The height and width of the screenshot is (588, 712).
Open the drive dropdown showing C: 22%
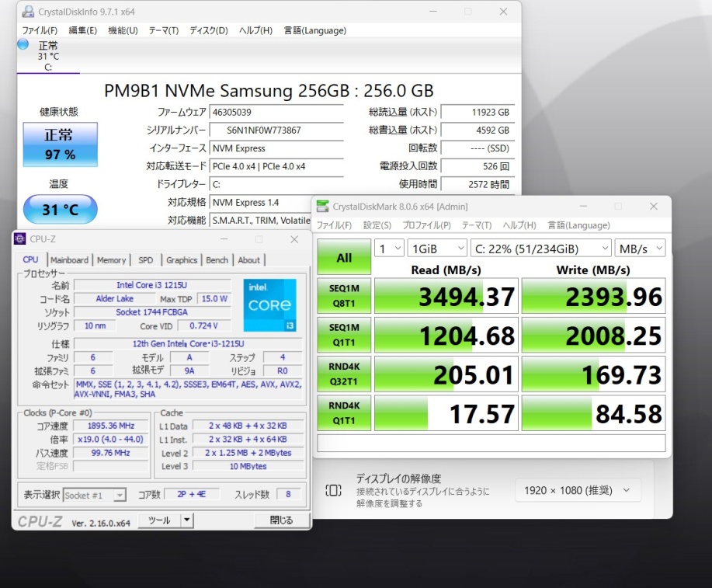tap(541, 249)
